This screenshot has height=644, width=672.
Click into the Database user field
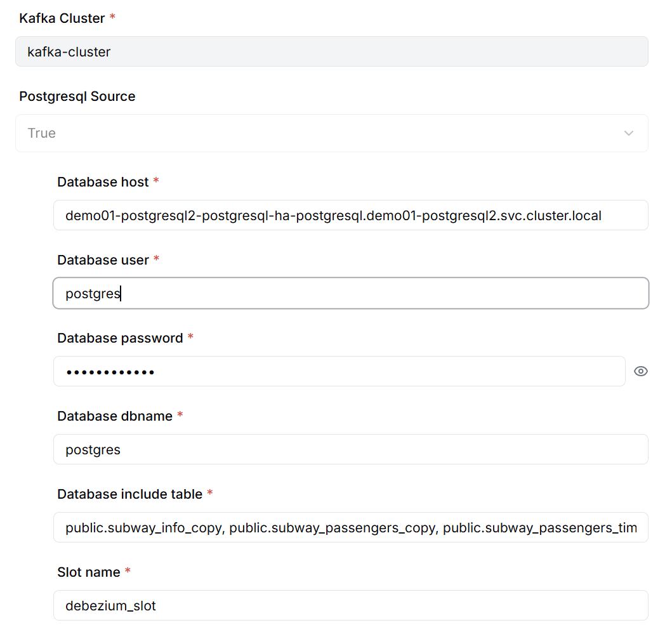pos(350,294)
